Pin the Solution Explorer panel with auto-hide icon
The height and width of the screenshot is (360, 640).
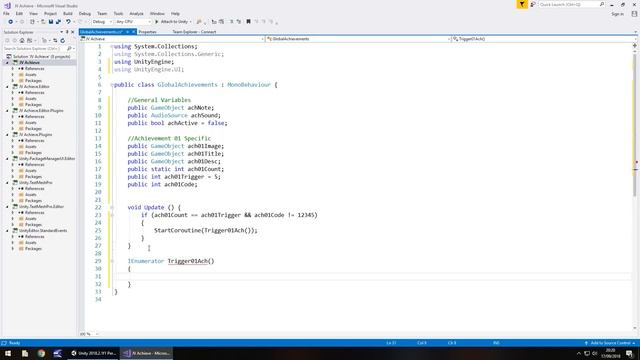pos(67,32)
